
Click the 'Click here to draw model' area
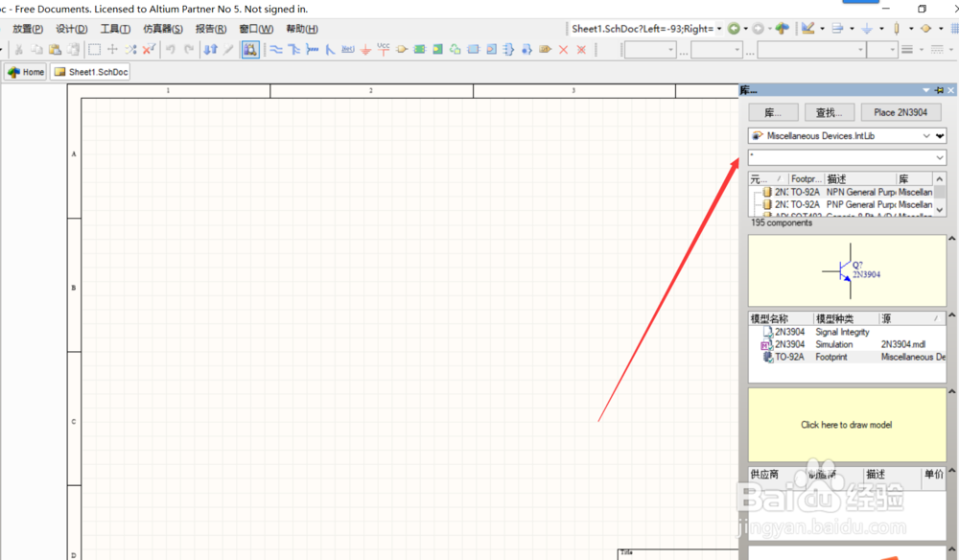(x=847, y=425)
